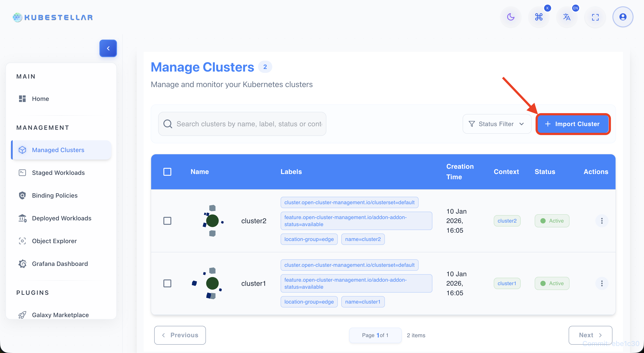Go to the next page of clusters
Viewport: 644px width, 353px height.
(591, 335)
